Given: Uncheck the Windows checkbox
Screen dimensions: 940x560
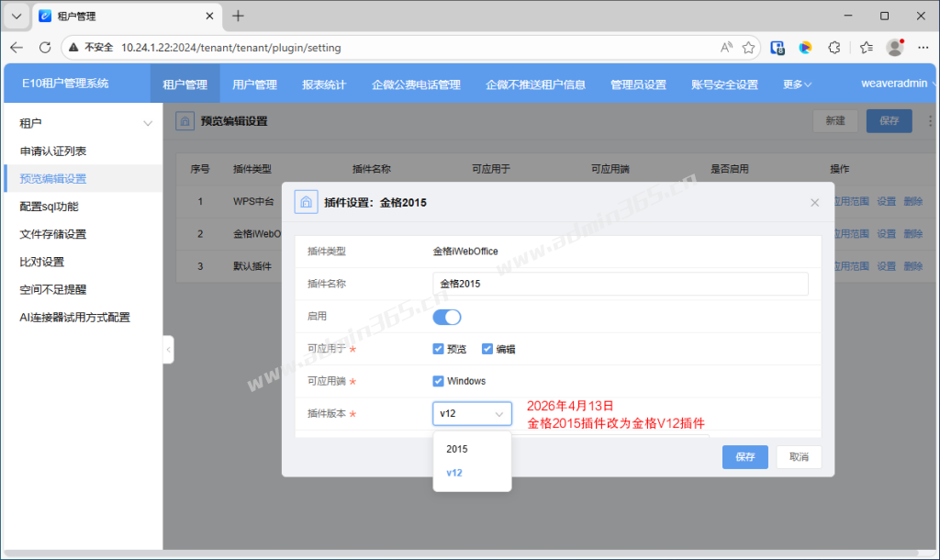Looking at the screenshot, I should (x=438, y=381).
